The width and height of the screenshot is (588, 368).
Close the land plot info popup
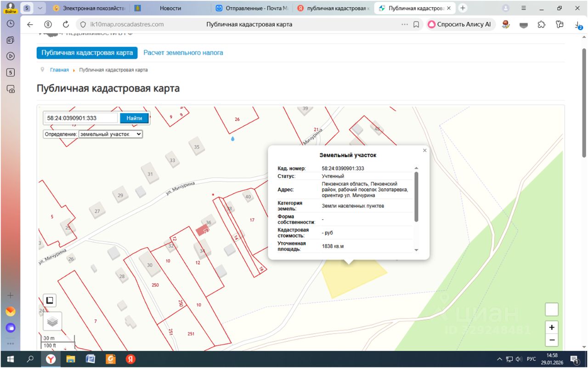point(424,150)
